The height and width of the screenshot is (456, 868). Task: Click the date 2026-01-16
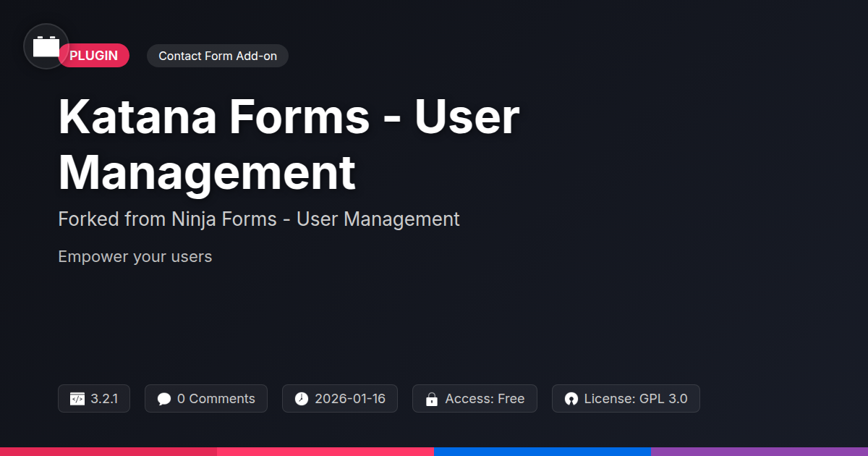point(350,399)
